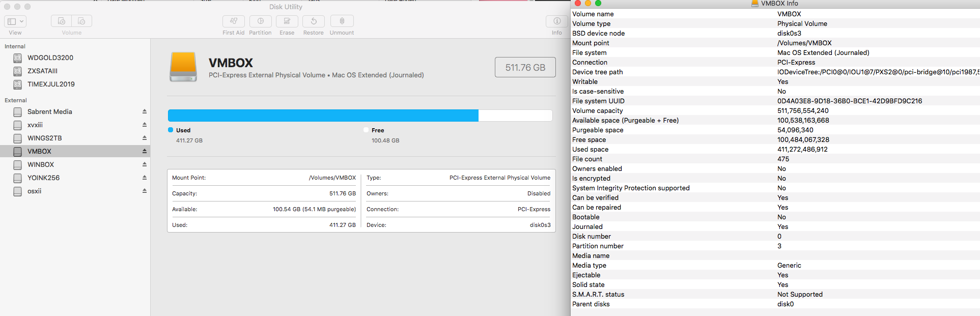Select YOINK256 volume in sidebar
This screenshot has height=316, width=980.
coord(43,178)
